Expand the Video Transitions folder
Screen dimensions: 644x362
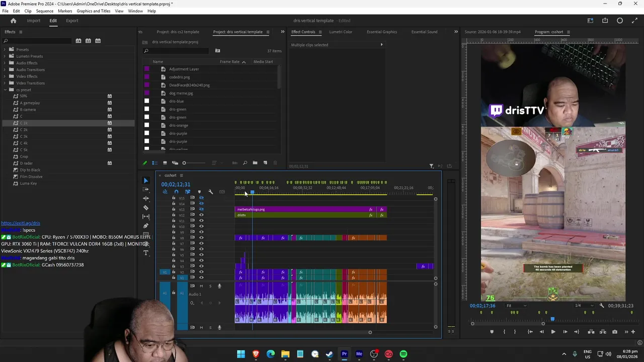[5, 83]
